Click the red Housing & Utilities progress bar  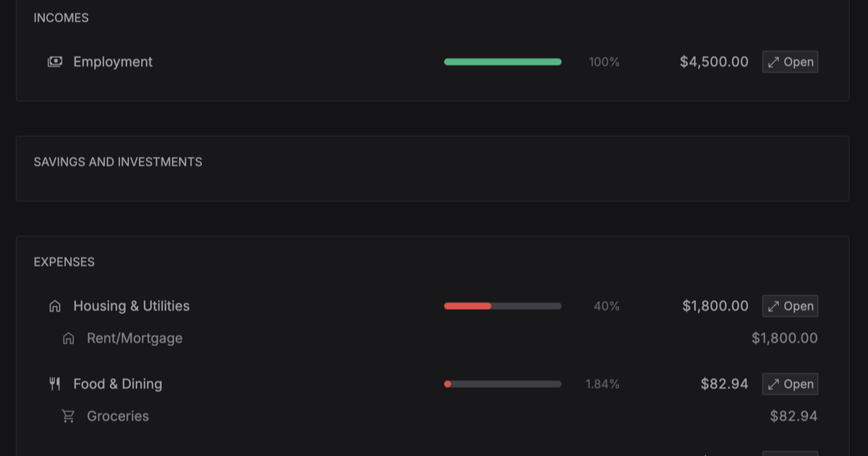pyautogui.click(x=502, y=305)
